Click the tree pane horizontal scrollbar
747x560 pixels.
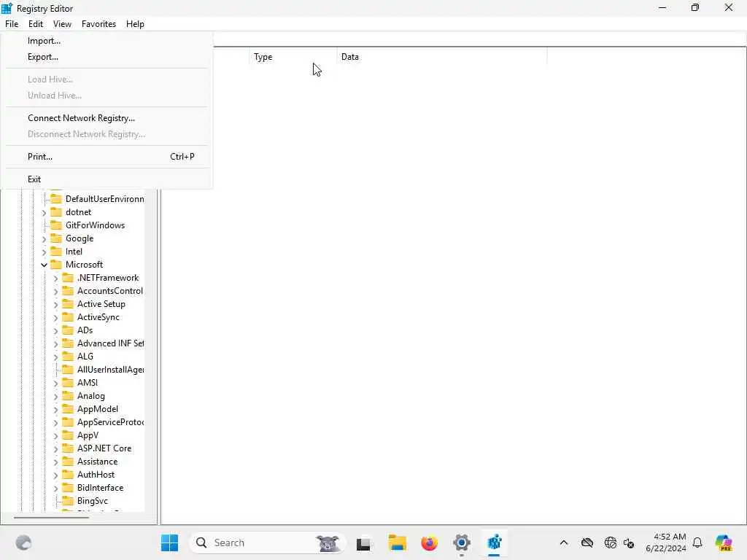pos(51,517)
